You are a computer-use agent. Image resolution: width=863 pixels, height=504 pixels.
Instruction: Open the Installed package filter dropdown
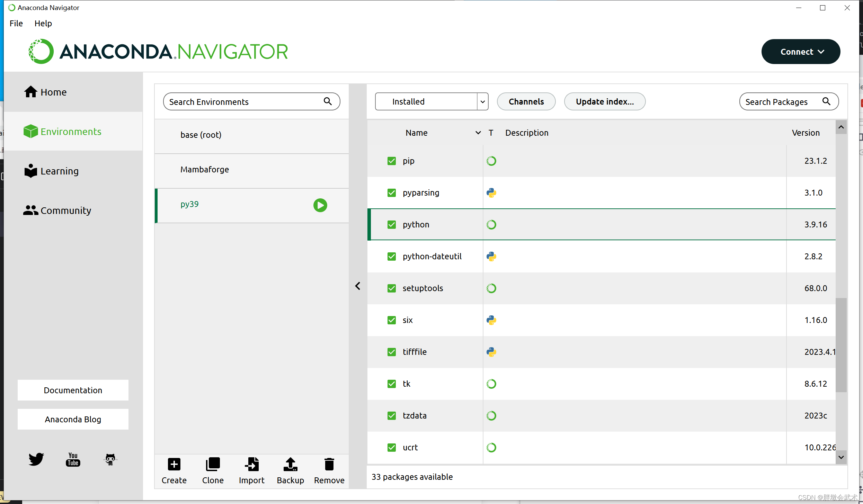[x=431, y=101]
